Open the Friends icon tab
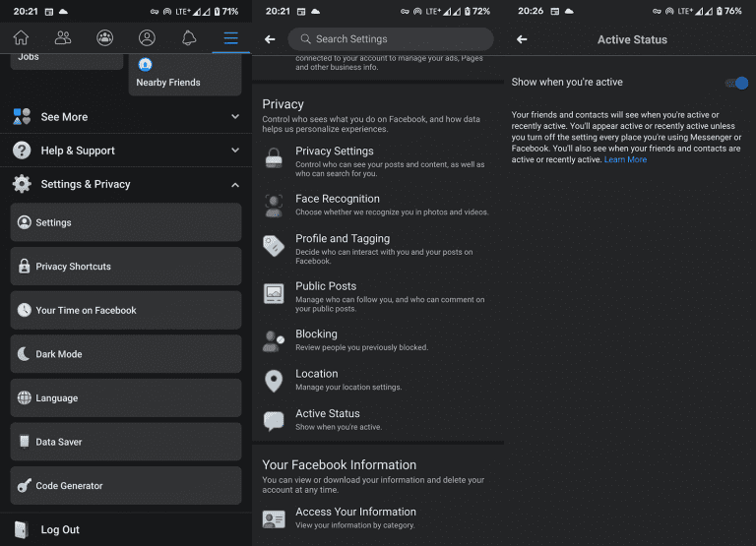Screen dimensions: 756x546 63,38
